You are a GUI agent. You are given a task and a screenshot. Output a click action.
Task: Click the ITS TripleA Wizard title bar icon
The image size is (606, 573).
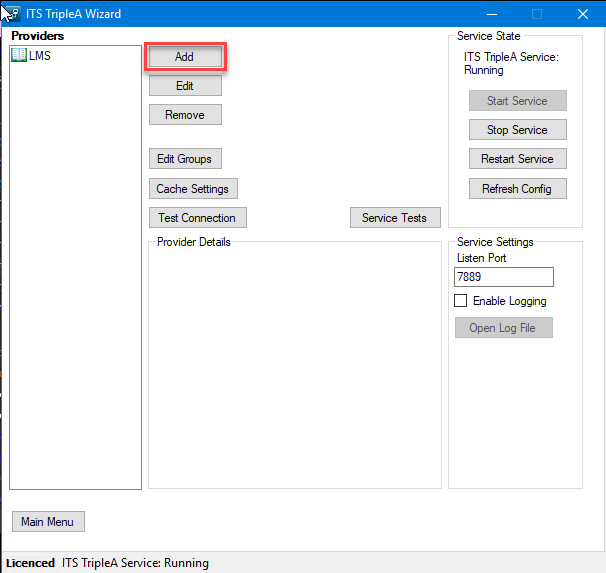click(x=14, y=14)
